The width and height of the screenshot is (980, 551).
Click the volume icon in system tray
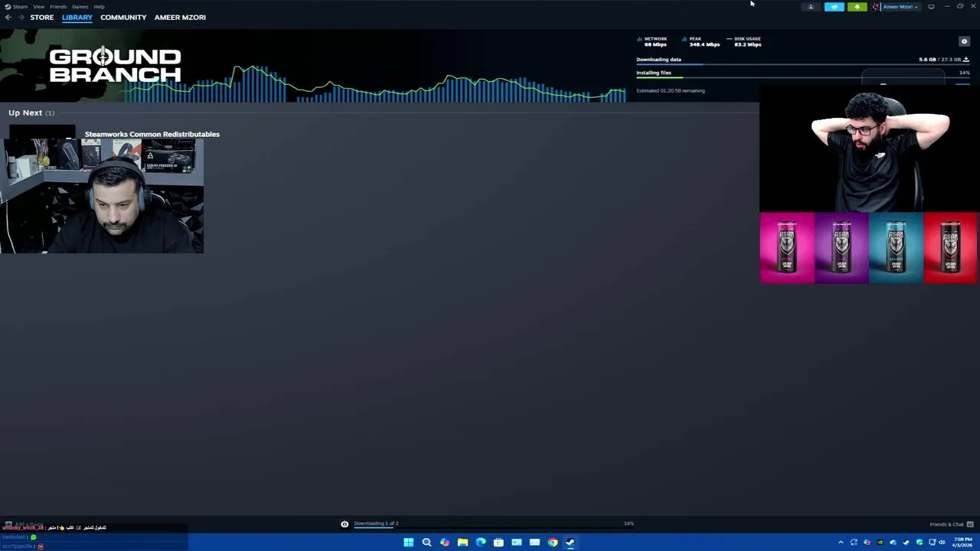942,543
